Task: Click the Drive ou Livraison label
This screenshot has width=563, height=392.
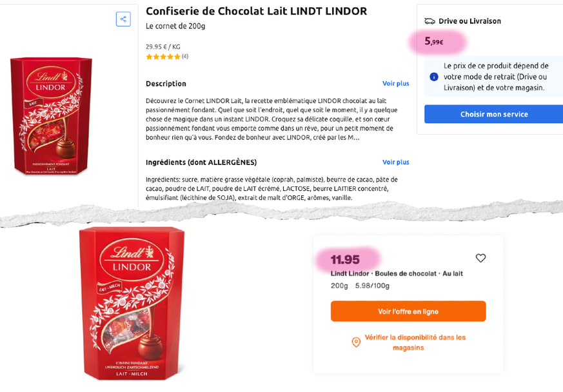Action: click(469, 21)
